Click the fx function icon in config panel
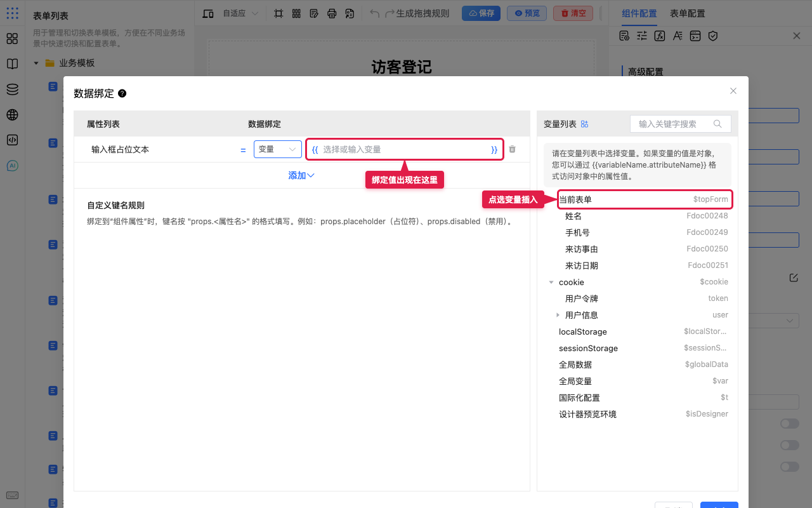Screen dimensions: 812x508 [660, 36]
